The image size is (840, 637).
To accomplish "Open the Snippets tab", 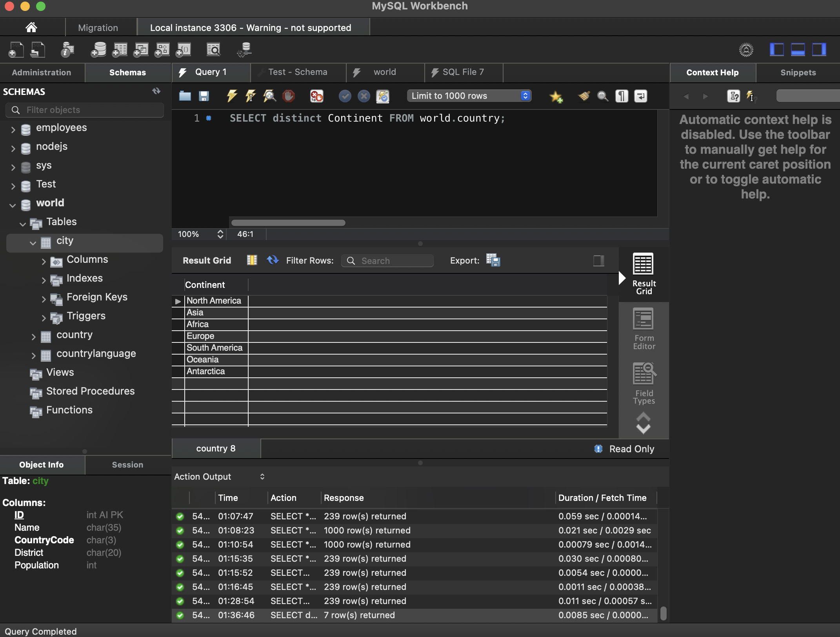I will (x=798, y=73).
